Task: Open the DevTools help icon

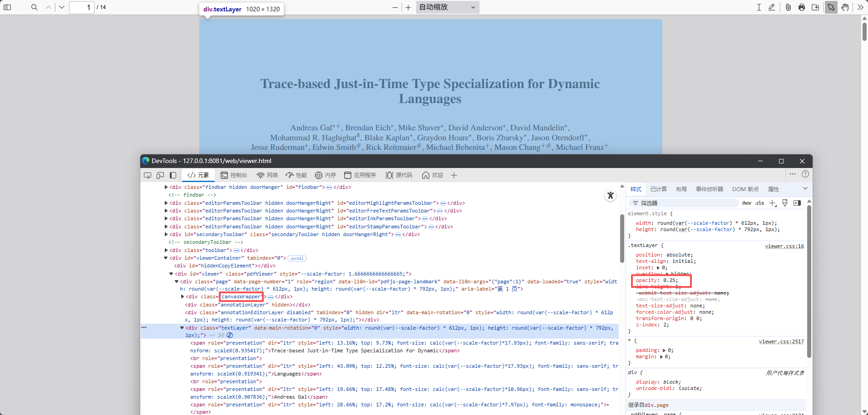Action: click(x=805, y=174)
